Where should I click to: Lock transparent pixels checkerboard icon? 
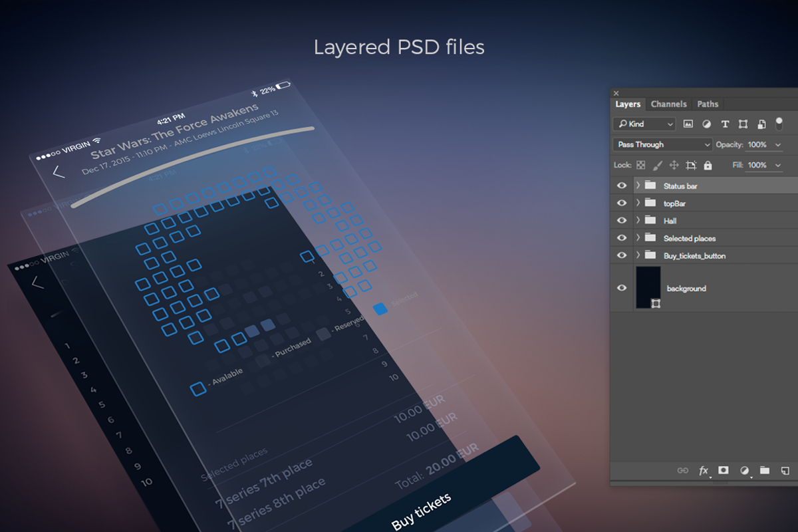(x=640, y=165)
